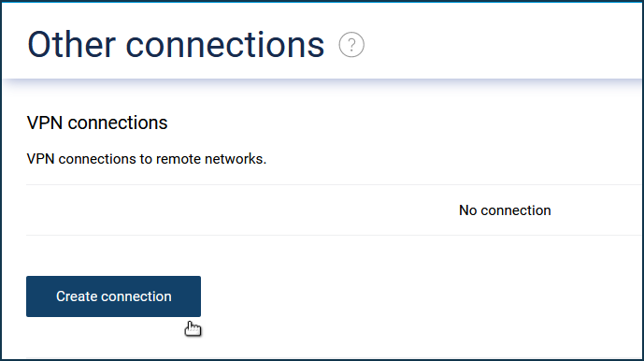Click the word 'VPN' in the section heading
644x361 pixels.
click(44, 123)
